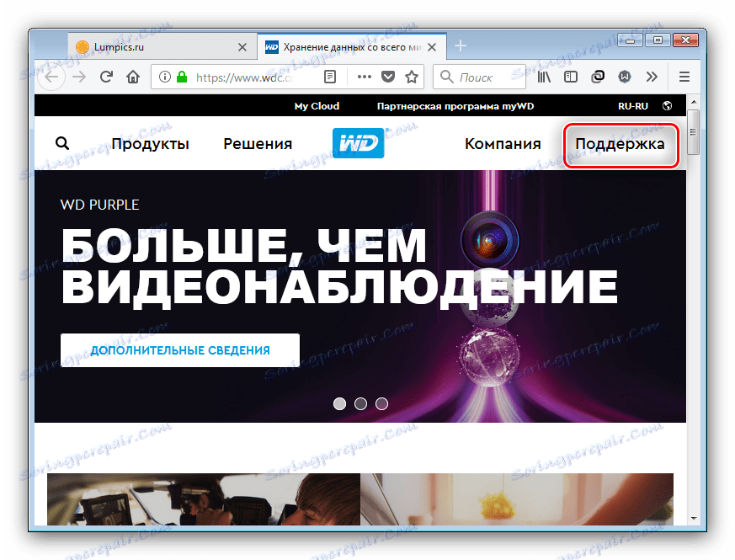Reload the current page

pyautogui.click(x=106, y=77)
